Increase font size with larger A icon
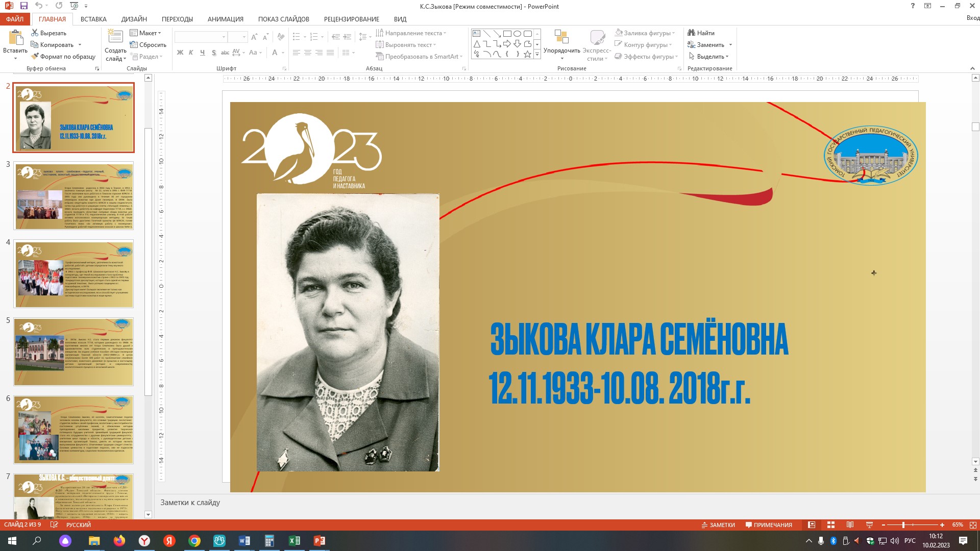This screenshot has width=980, height=551. 254,37
